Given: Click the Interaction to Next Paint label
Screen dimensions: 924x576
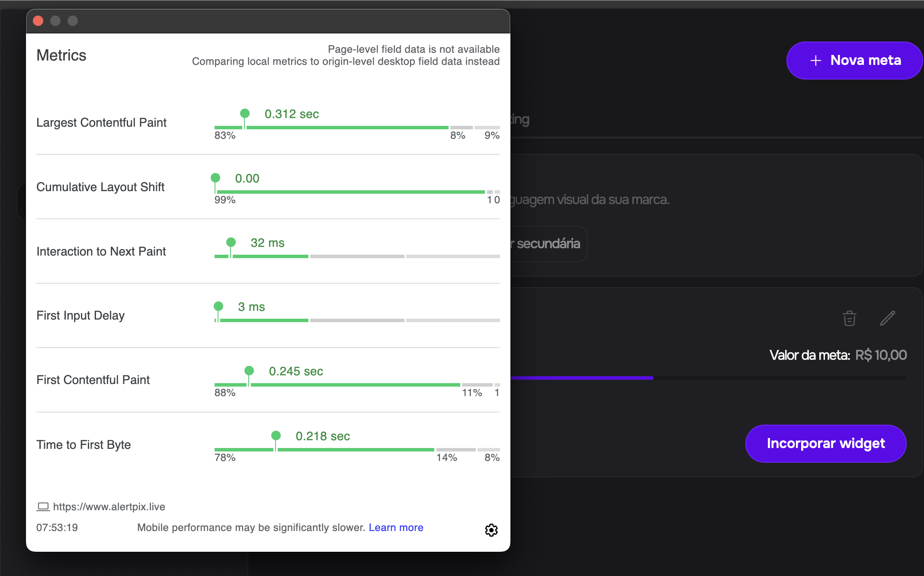Looking at the screenshot, I should 101,251.
